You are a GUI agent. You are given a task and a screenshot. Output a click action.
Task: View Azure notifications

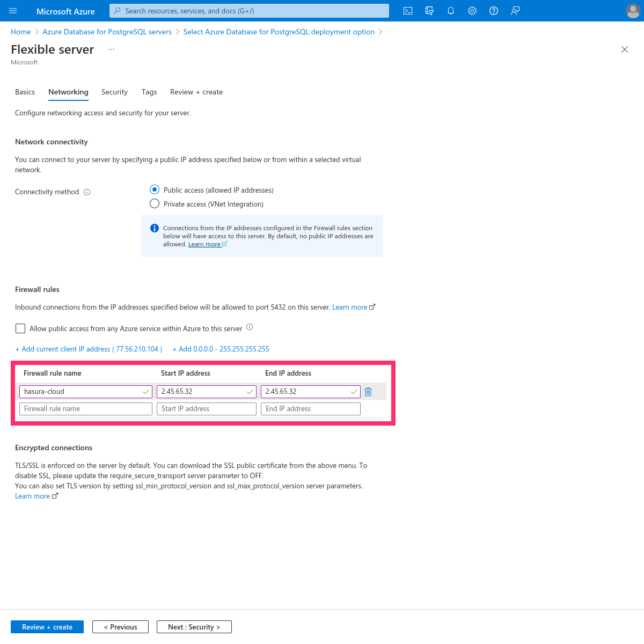tap(451, 11)
